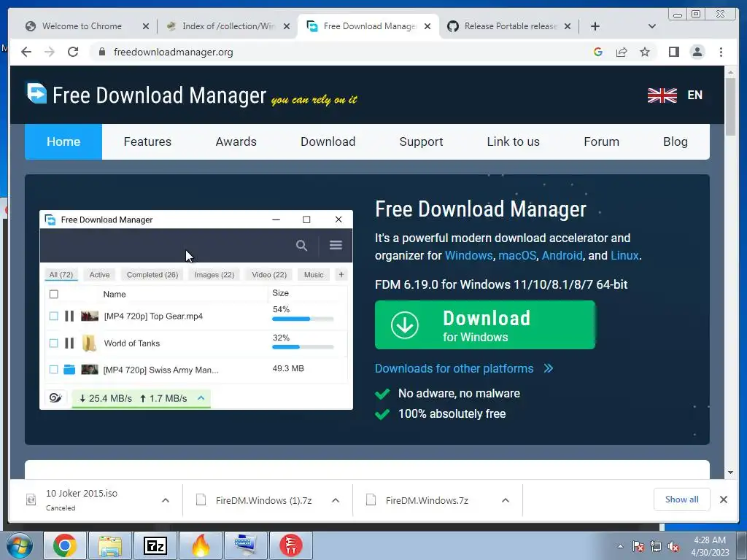This screenshot has height=560, width=747.
Task: Click the UK flag language icon
Action: point(662,96)
